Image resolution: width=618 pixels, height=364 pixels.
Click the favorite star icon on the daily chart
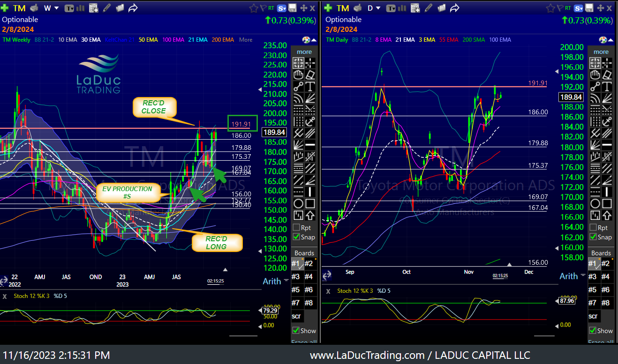click(551, 8)
